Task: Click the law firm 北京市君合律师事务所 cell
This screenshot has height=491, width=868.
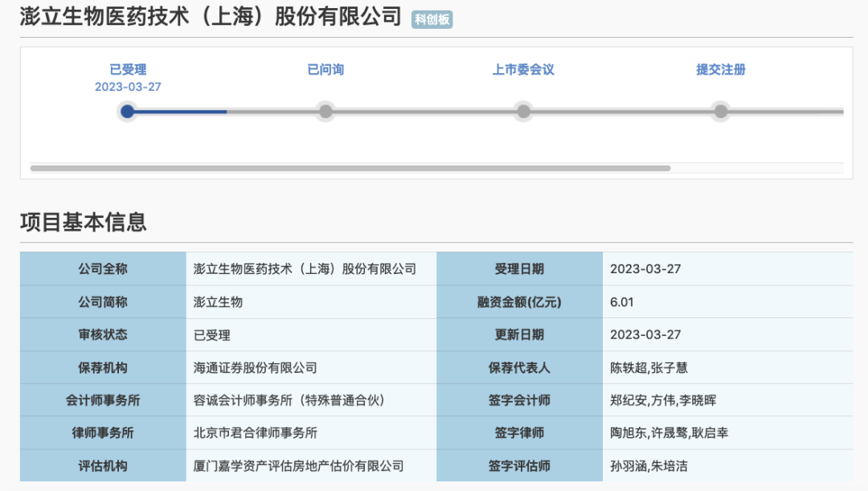Action: [256, 432]
